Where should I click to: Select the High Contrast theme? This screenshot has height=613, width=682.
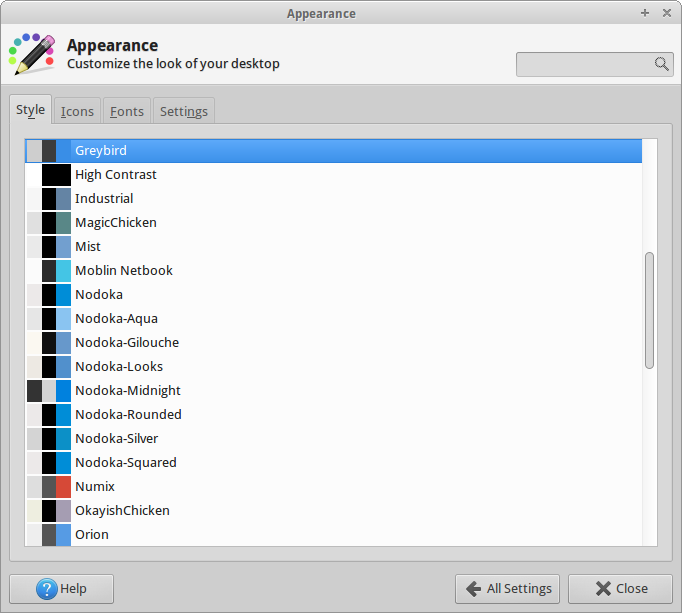[334, 174]
